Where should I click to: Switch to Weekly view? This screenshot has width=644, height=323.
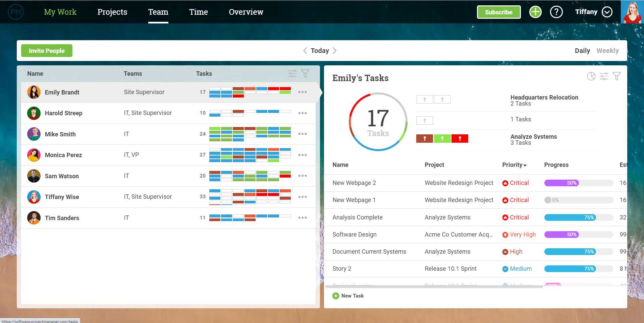(x=607, y=51)
